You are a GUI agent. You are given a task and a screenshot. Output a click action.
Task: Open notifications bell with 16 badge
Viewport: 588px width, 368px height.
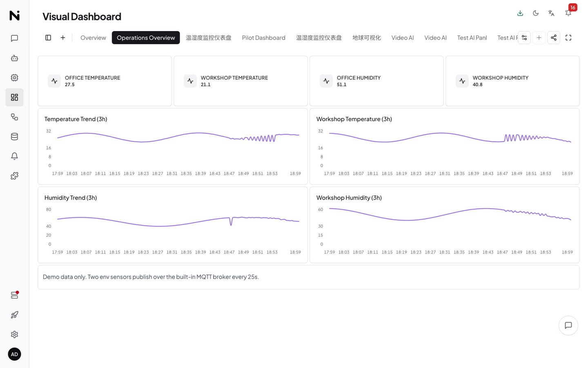(568, 13)
